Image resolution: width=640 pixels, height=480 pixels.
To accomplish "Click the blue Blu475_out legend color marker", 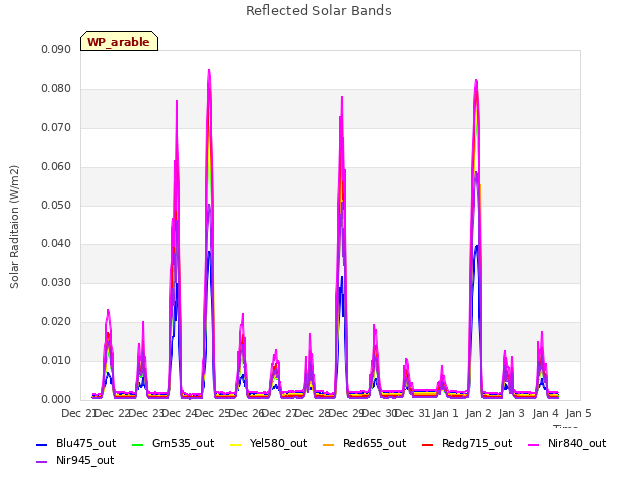I will (42, 444).
